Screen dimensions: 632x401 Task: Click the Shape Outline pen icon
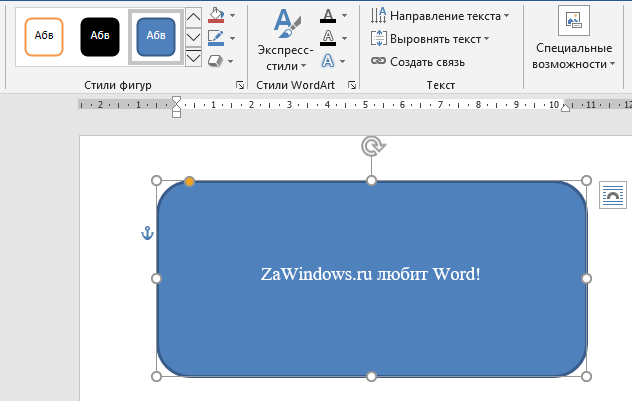(x=216, y=38)
